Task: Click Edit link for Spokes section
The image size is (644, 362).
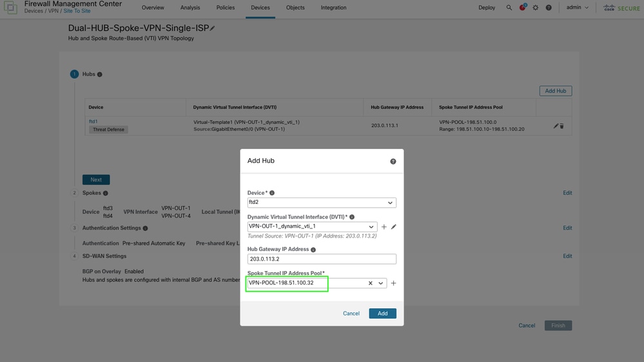Action: [x=567, y=193]
